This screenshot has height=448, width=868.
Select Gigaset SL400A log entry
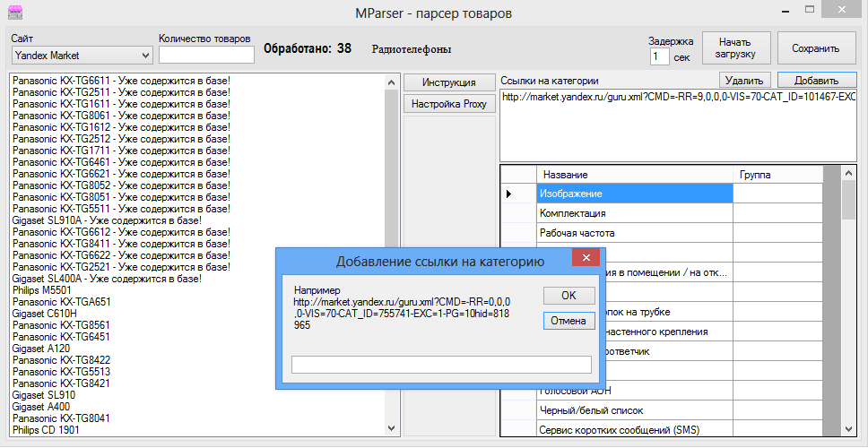point(107,278)
